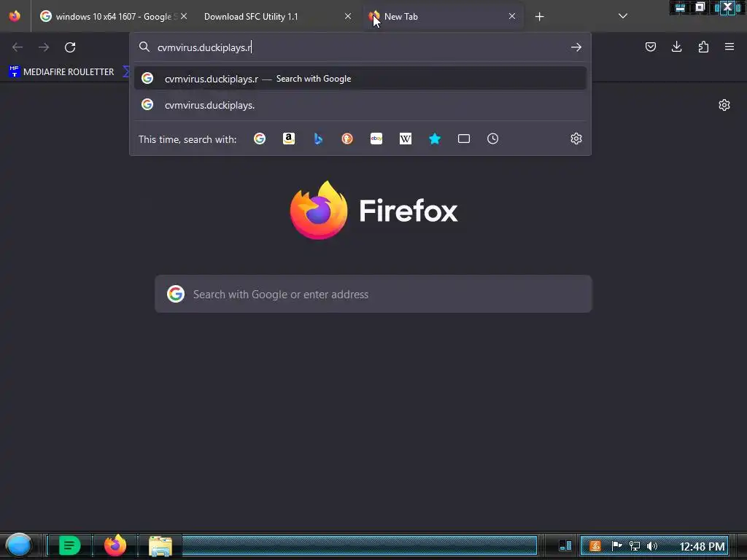This screenshot has width=747, height=560.
Task: Reload the current page
Action: (x=70, y=47)
